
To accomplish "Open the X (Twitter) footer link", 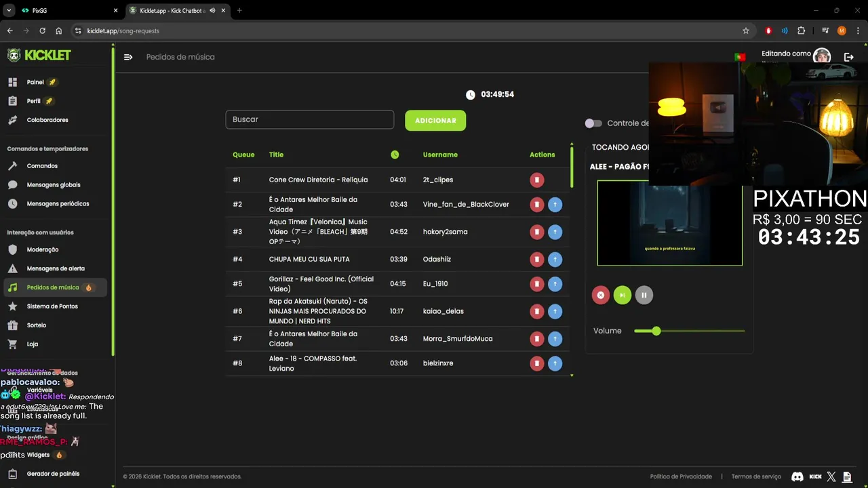I will pyautogui.click(x=831, y=476).
